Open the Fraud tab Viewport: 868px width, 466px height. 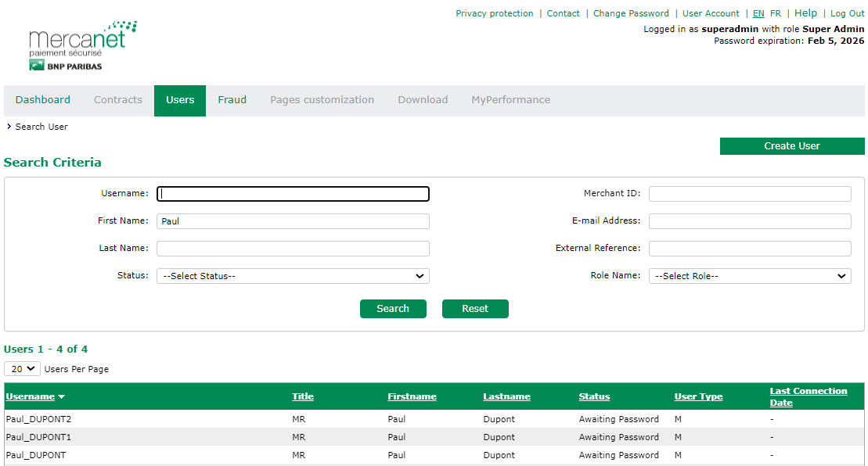point(232,100)
